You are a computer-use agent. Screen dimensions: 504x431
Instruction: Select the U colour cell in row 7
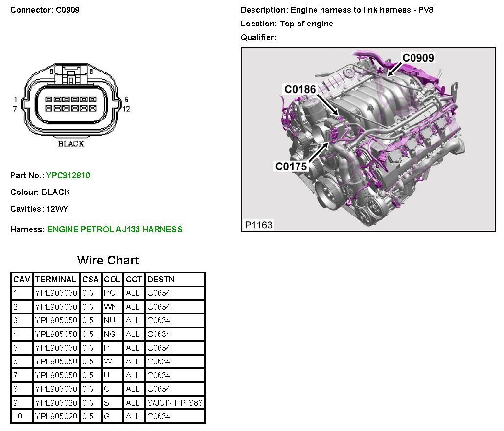(112, 375)
